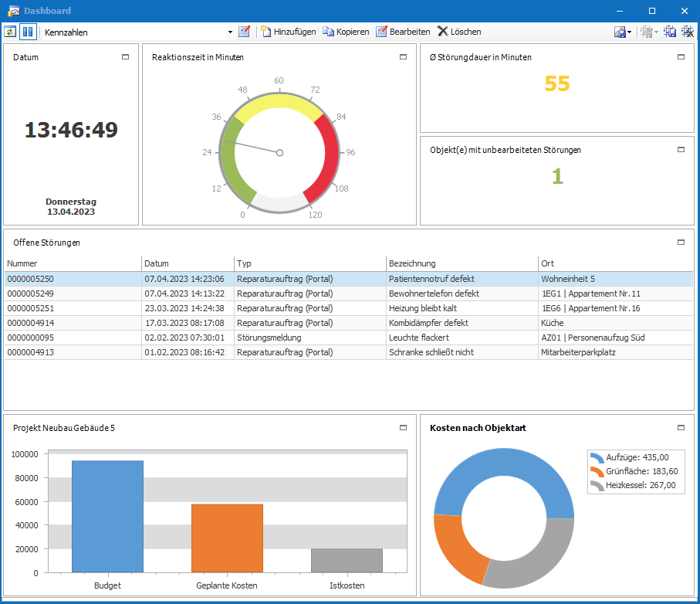Click the Löschen button
This screenshot has height=604, width=700.
click(x=459, y=32)
